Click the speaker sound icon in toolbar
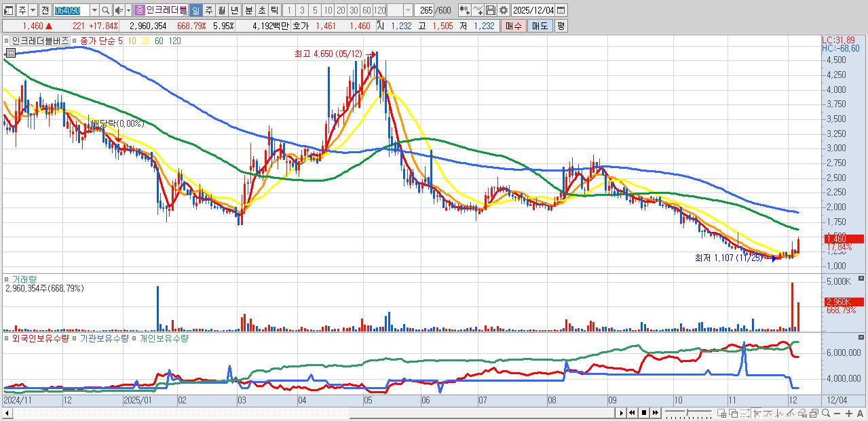The width and height of the screenshot is (868, 421). [119, 10]
